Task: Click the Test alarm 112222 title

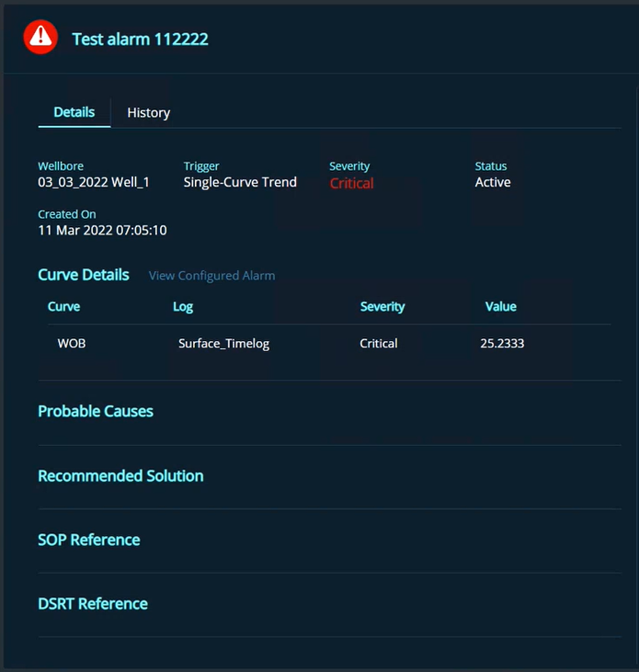Action: [x=140, y=40]
